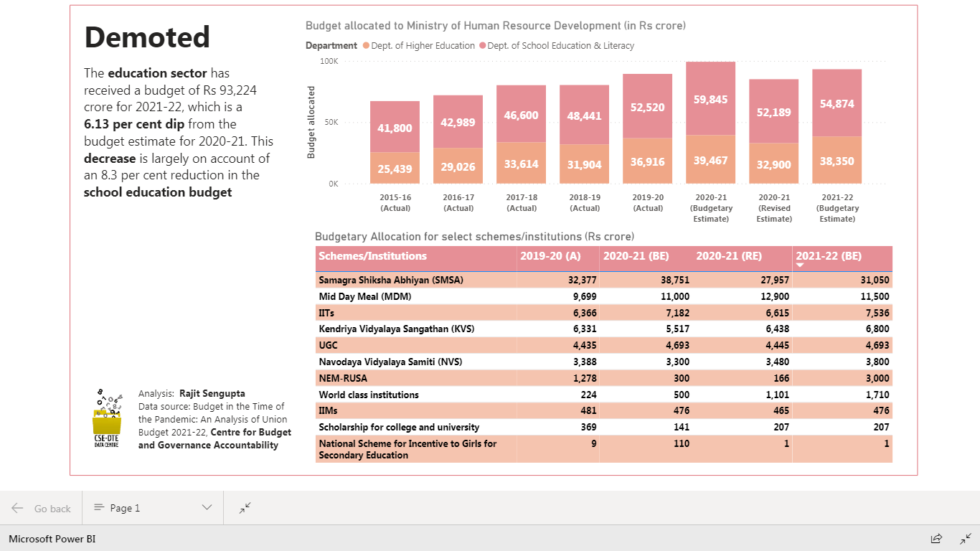Click the chart title about Ministry of Human Resource Development

click(496, 26)
